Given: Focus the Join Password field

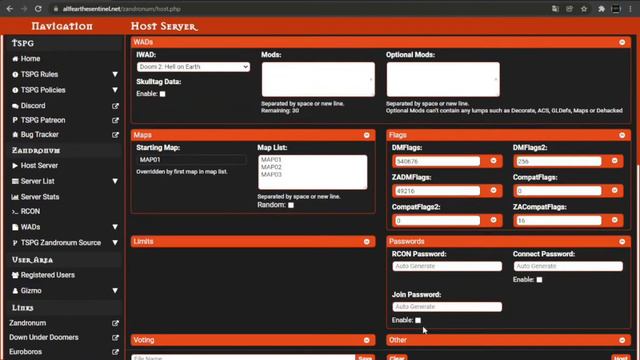Looking at the screenshot, I should [447, 307].
